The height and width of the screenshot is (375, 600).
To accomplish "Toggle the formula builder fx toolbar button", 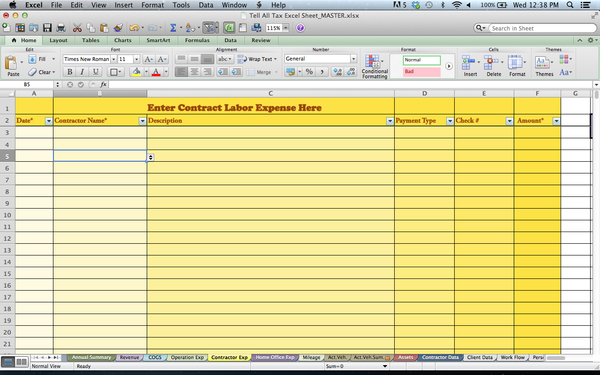I will (229, 28).
